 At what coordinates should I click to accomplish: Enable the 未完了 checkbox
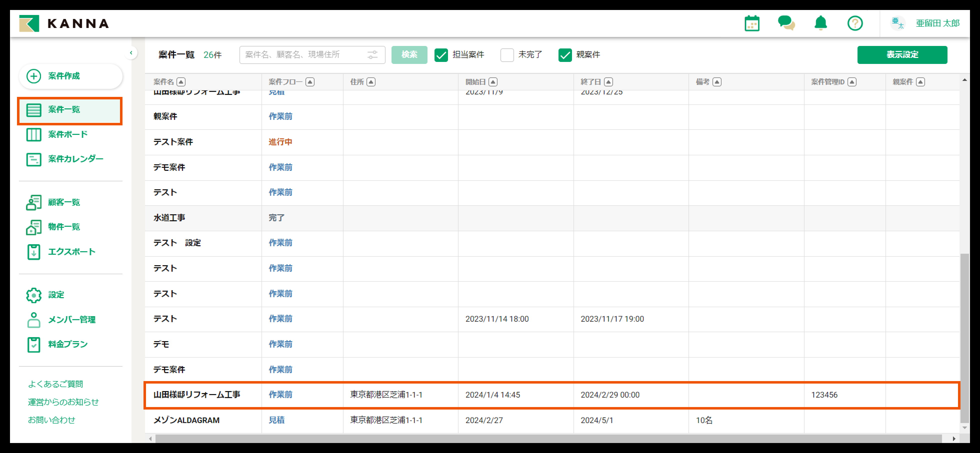click(x=507, y=55)
